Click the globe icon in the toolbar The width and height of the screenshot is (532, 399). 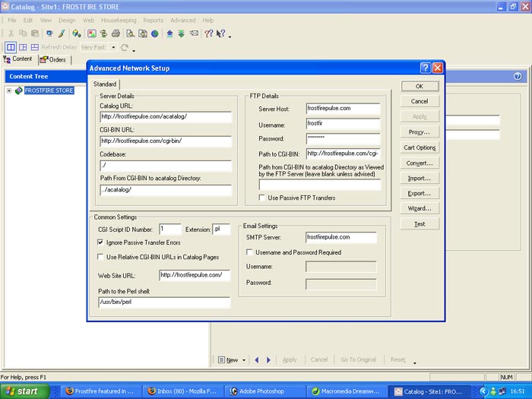click(155, 33)
